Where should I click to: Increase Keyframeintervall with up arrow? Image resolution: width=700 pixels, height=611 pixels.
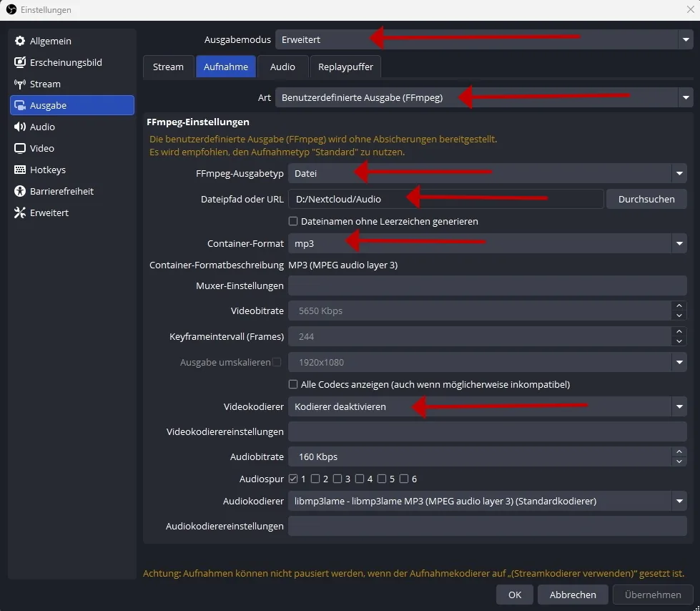coord(679,331)
